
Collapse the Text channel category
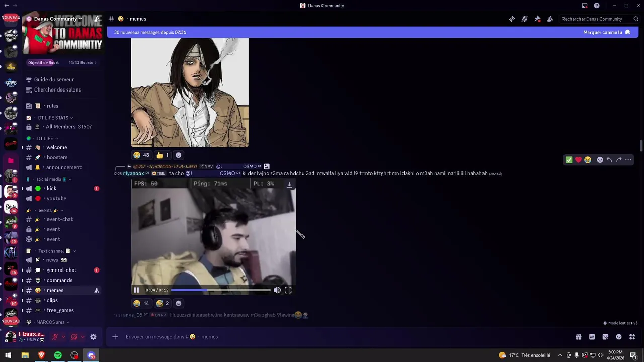pos(50,251)
